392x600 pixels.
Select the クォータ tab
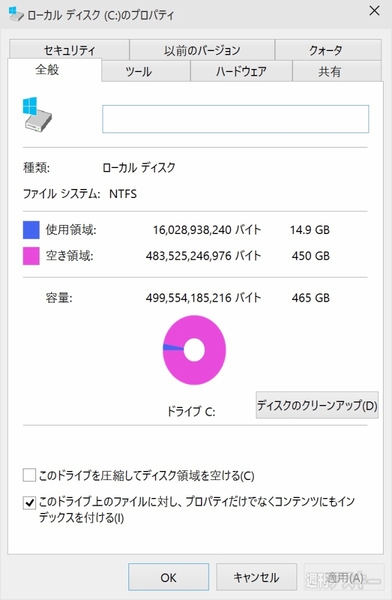point(328,50)
